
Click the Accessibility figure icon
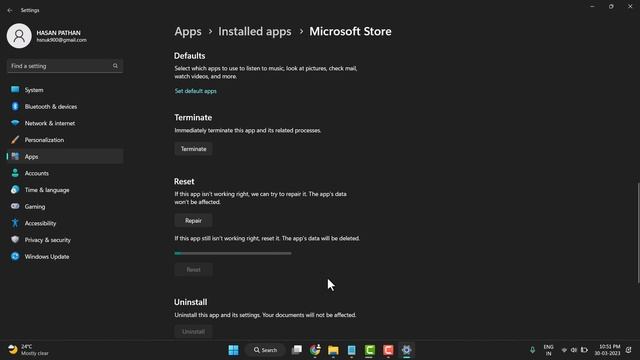(x=15, y=223)
